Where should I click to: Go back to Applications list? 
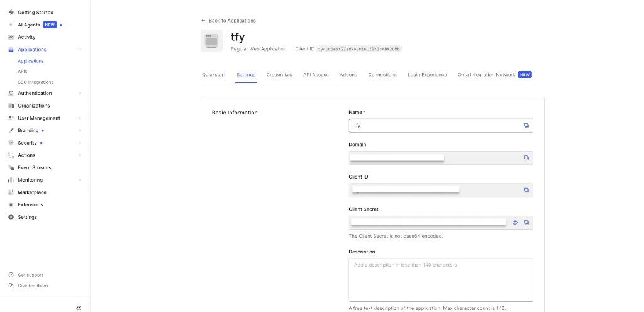click(228, 21)
